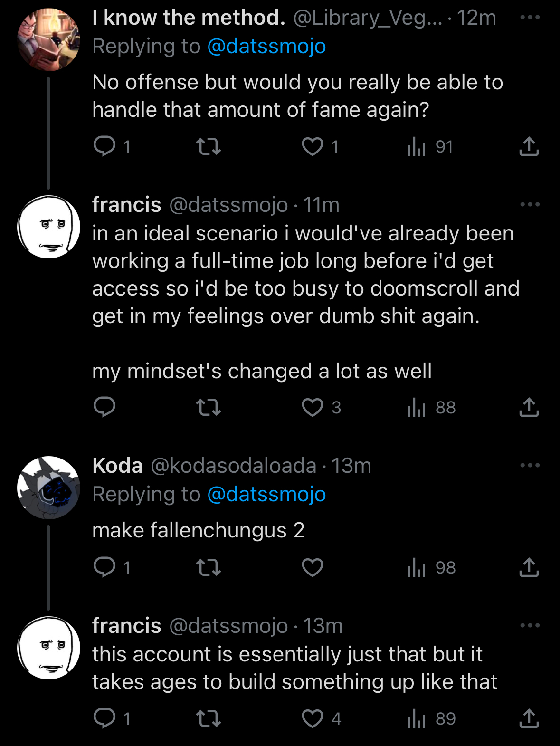Reply to francis's full-time job tweet
This screenshot has height=746, width=560.
pos(104,407)
